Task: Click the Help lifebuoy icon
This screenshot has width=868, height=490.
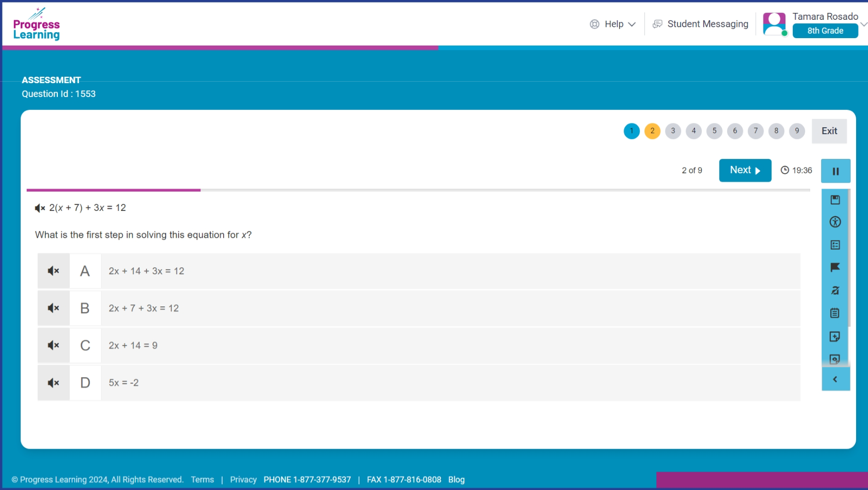Action: coord(594,24)
